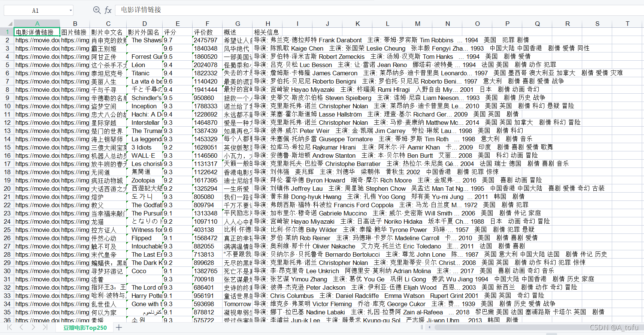Screen dimensions: 644x335
Task: Add a new sheet with plus button
Action: (119, 328)
